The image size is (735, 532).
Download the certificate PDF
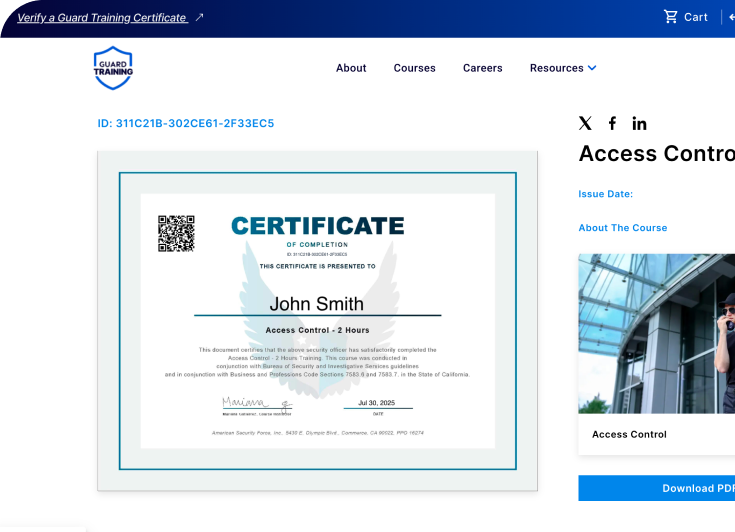click(656, 488)
